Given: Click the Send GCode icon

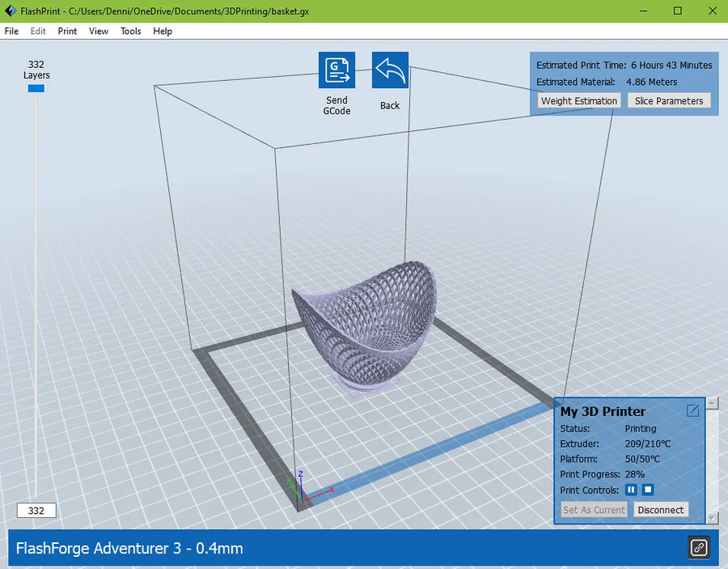Looking at the screenshot, I should point(336,70).
